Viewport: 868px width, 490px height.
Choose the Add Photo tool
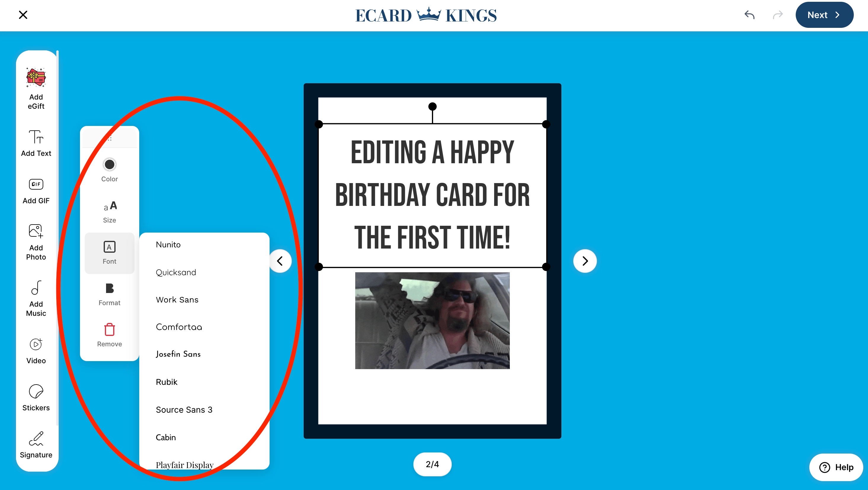36,242
